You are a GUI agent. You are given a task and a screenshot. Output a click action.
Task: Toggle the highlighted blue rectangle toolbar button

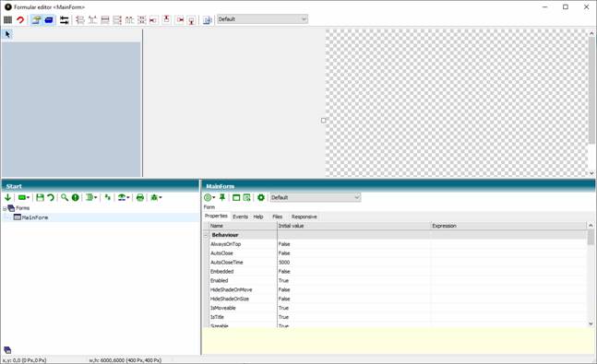pyautogui.click(x=49, y=19)
